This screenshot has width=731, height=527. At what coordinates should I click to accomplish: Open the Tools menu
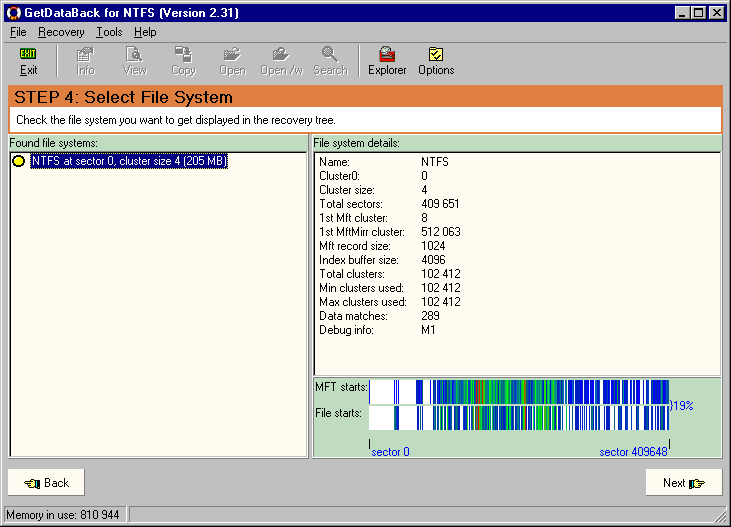(109, 32)
